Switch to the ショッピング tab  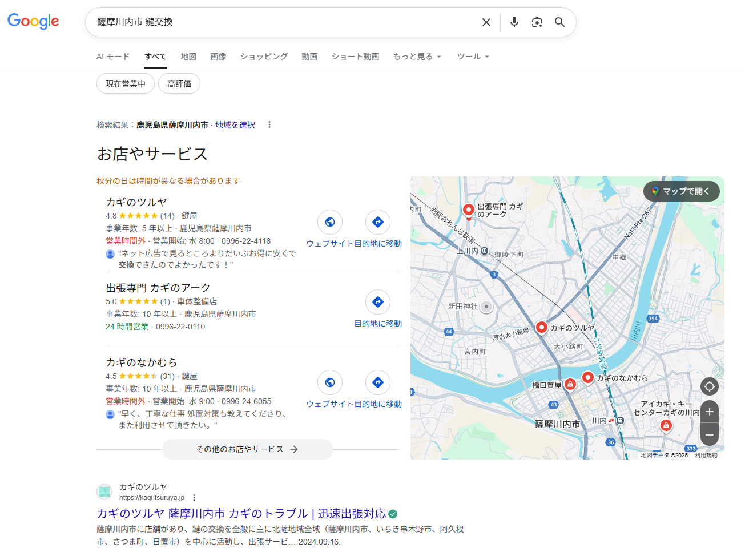point(264,57)
